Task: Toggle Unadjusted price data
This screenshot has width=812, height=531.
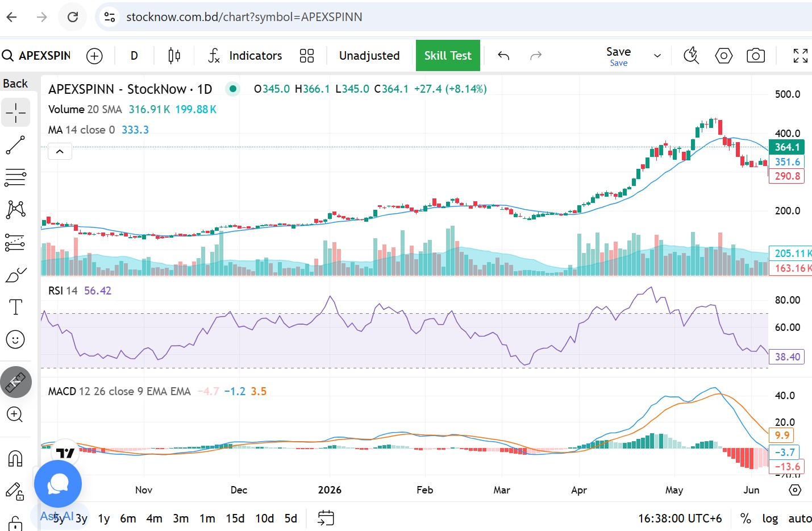Action: pyautogui.click(x=369, y=56)
